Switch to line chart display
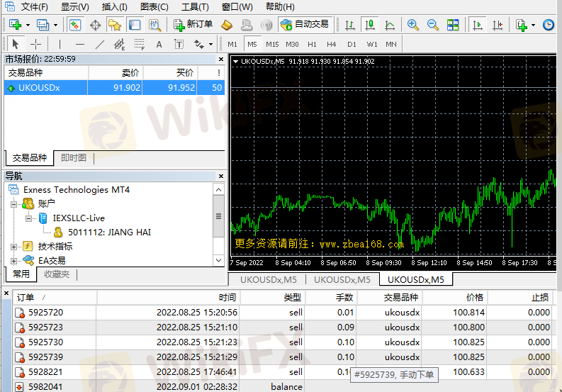 [x=390, y=25]
